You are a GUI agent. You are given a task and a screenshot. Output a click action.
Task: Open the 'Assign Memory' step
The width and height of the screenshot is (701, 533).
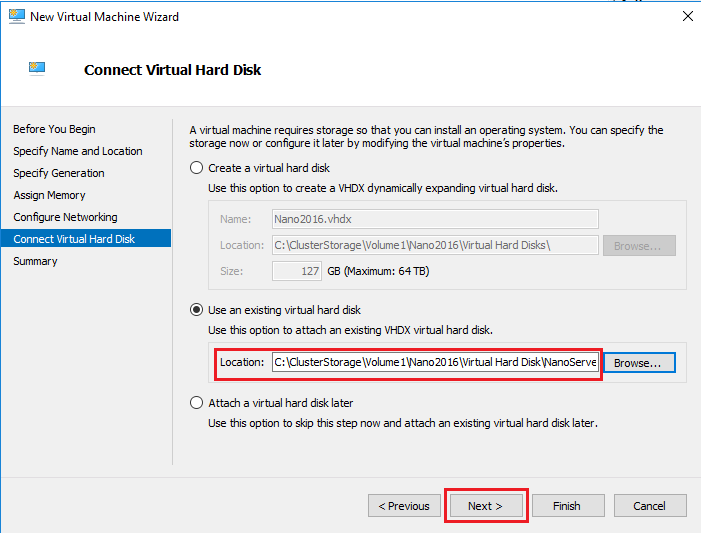(x=49, y=195)
